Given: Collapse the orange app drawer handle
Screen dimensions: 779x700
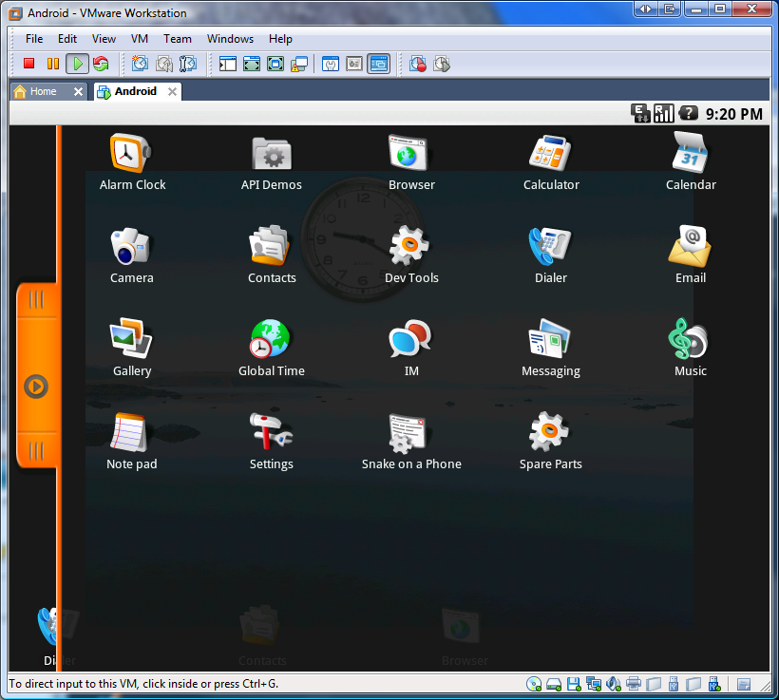Looking at the screenshot, I should pyautogui.click(x=36, y=387).
